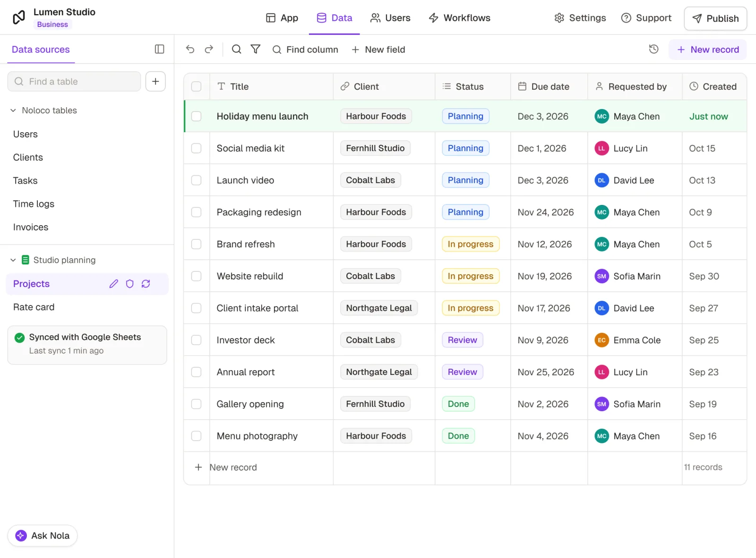The image size is (756, 558).
Task: Click the Client column link icon
Action: pos(345,86)
